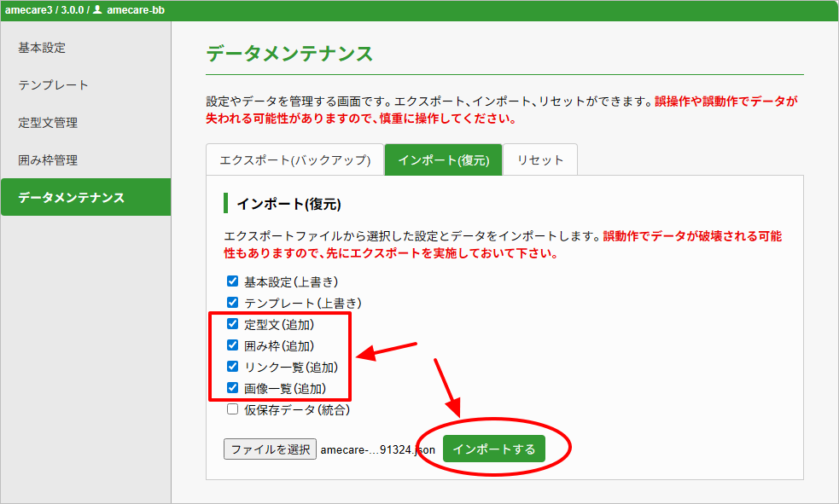Click the selected amecare json filename text

(x=377, y=449)
